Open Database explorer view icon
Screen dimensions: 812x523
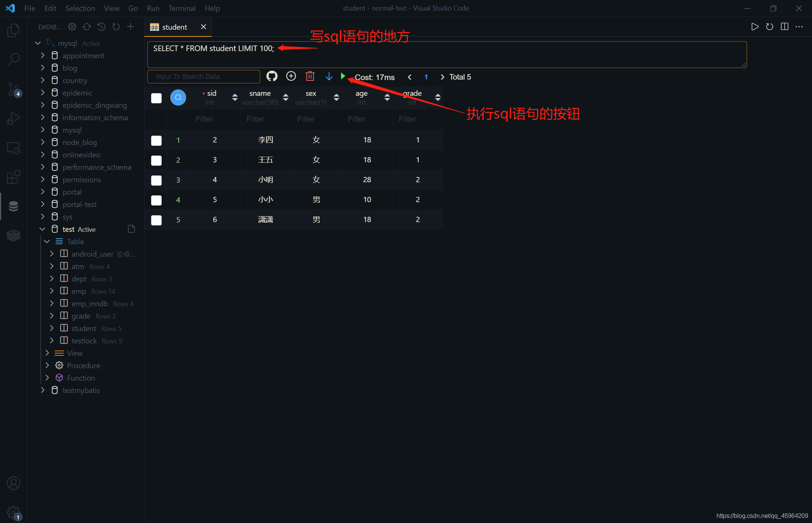(x=14, y=206)
